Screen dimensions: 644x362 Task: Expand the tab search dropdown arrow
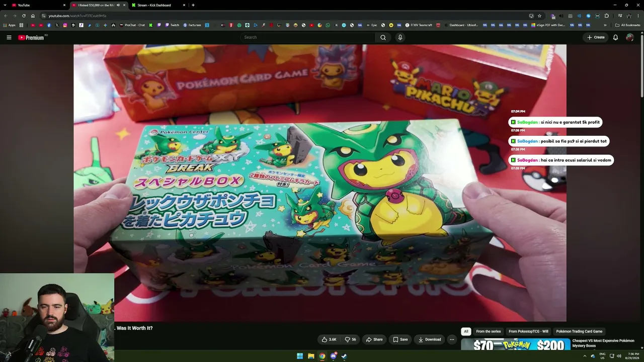(x=6, y=5)
